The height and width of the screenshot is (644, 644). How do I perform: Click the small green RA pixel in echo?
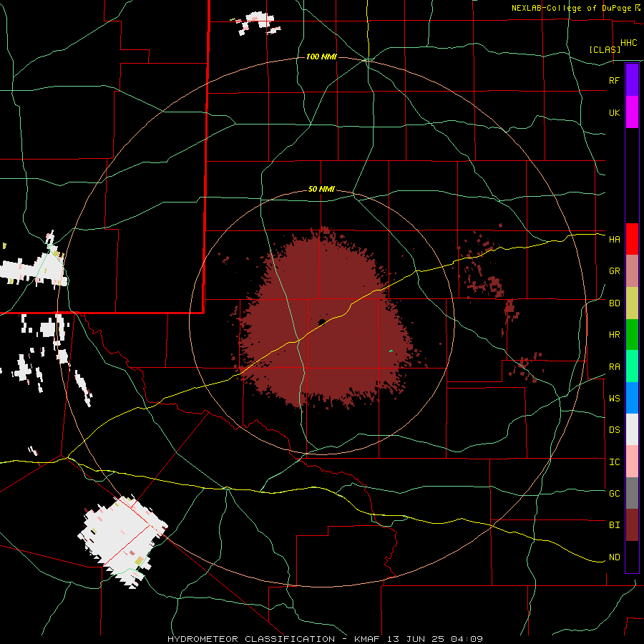[x=391, y=351]
